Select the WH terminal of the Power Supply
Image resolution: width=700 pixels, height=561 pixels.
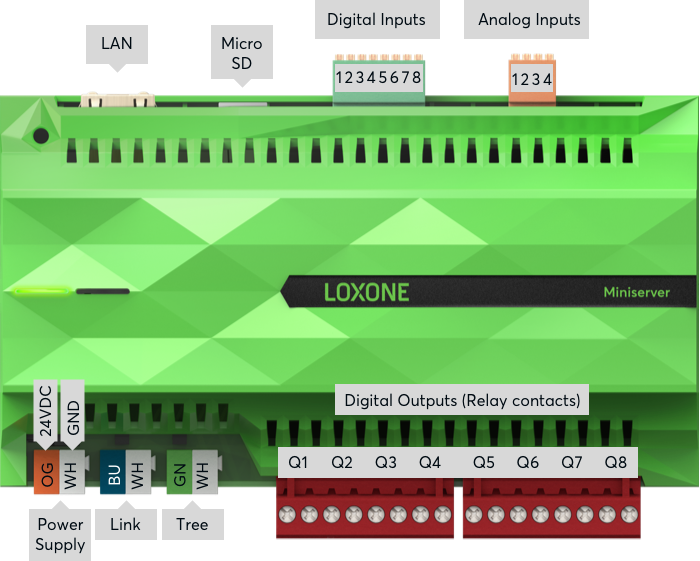(72, 473)
